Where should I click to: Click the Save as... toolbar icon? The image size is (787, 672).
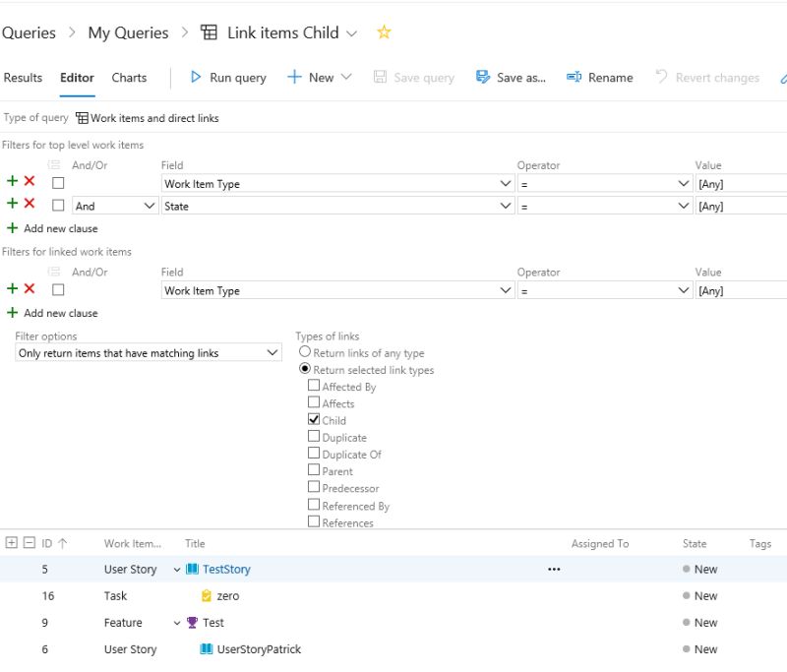click(x=482, y=77)
